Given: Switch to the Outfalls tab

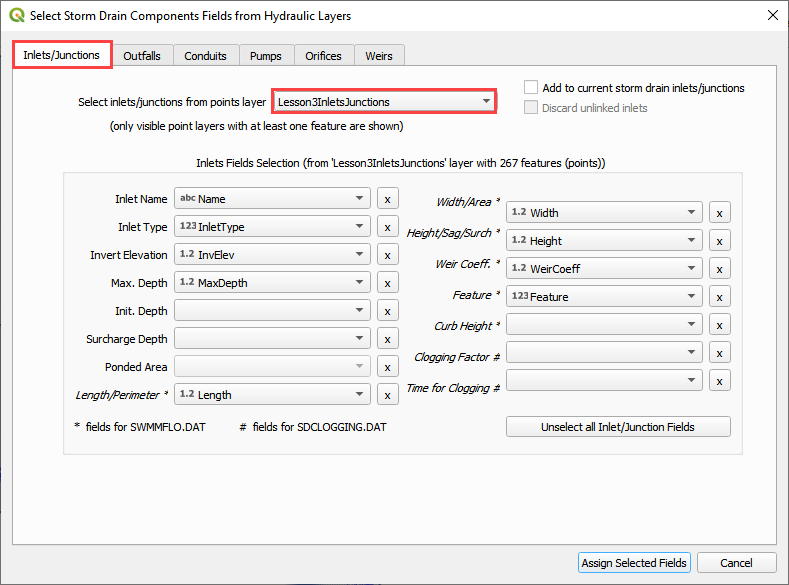Looking at the screenshot, I should (142, 56).
